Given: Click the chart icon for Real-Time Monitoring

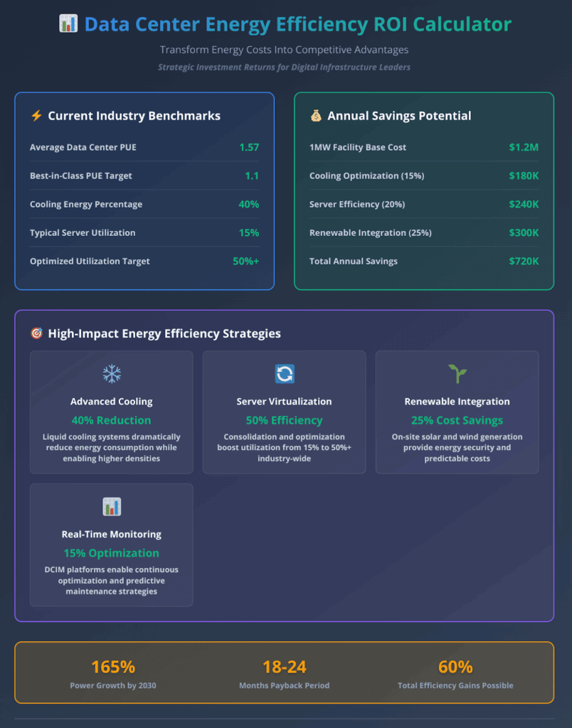Looking at the screenshot, I should (112, 507).
